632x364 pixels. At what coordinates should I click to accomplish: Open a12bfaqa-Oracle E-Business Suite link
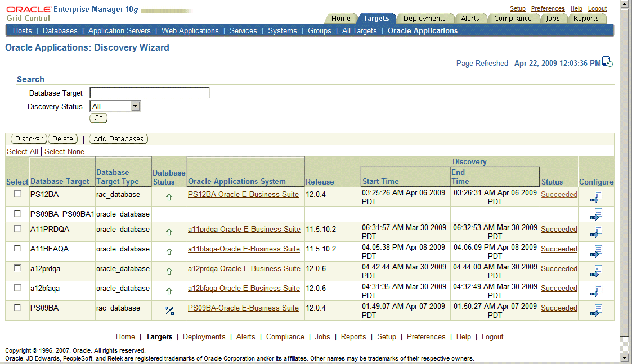click(x=244, y=288)
